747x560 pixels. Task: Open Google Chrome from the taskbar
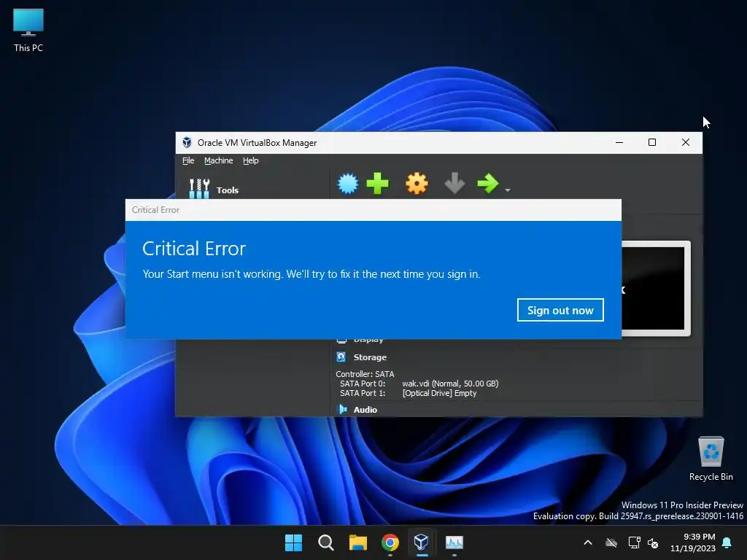pyautogui.click(x=390, y=542)
